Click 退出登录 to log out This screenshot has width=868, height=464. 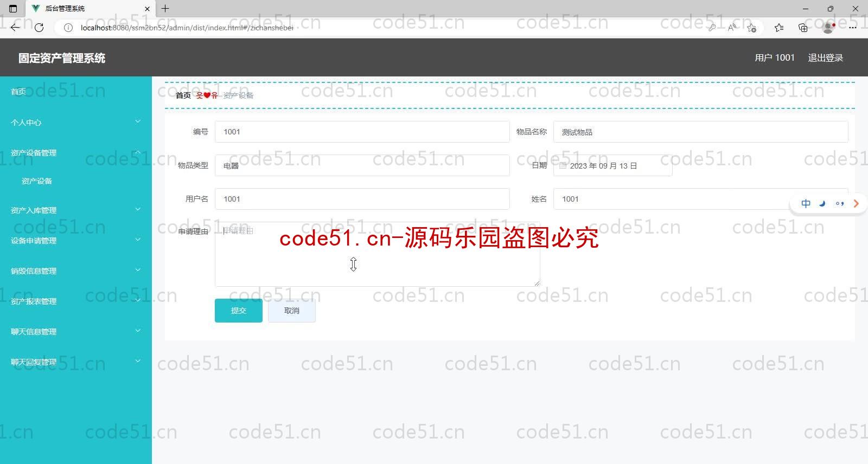coord(825,57)
